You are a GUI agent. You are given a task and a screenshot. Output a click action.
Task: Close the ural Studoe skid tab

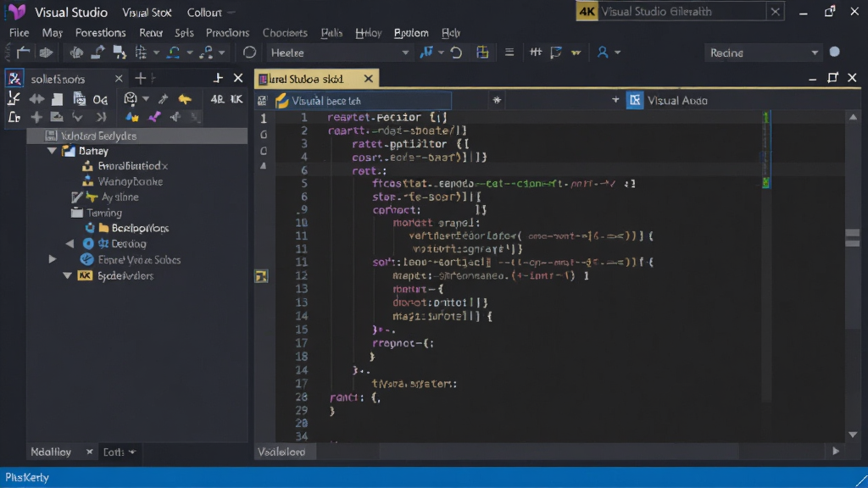(368, 79)
